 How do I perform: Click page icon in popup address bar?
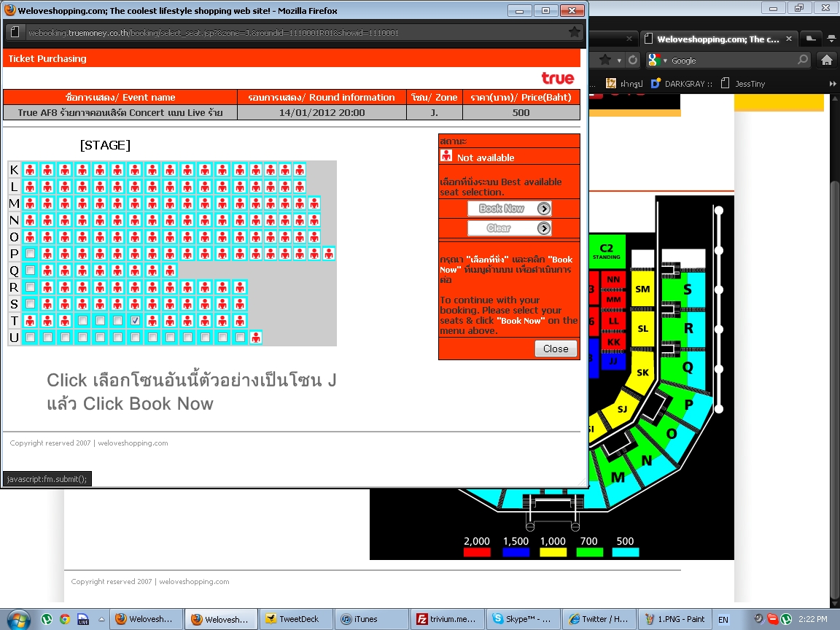15,32
